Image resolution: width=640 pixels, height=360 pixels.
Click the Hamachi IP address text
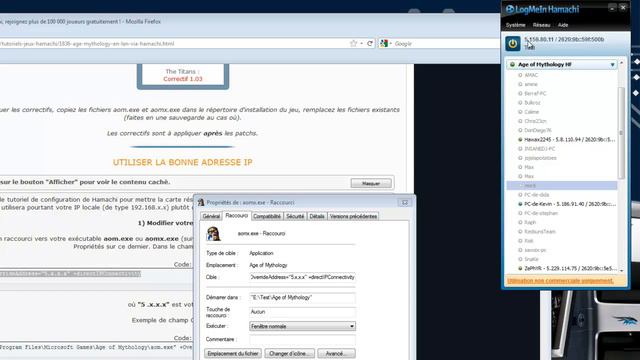[564, 40]
